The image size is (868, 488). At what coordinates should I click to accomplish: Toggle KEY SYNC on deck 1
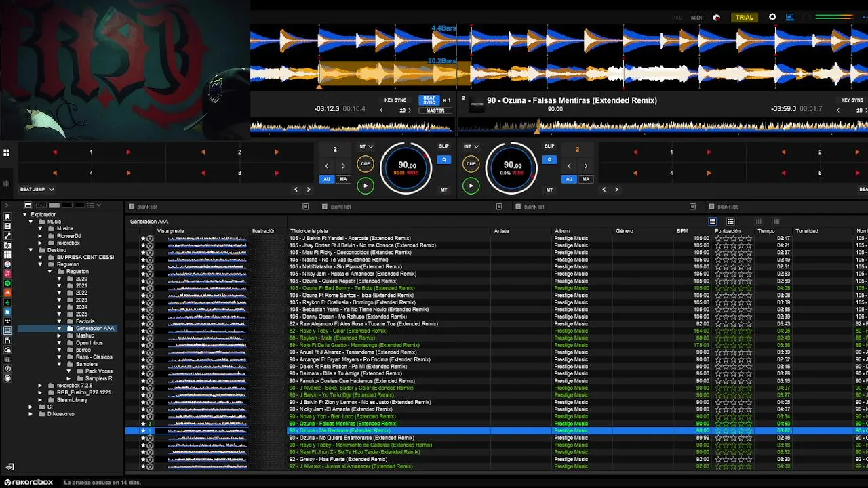[395, 100]
